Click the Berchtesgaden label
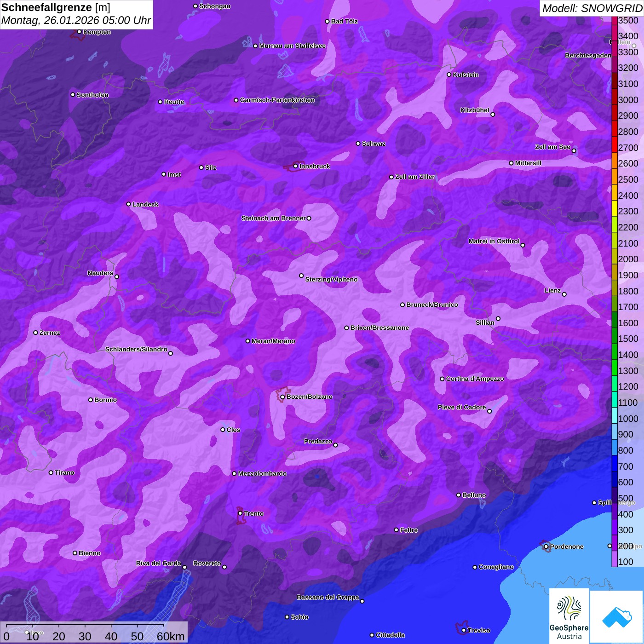The width and height of the screenshot is (644, 644). tap(588, 55)
